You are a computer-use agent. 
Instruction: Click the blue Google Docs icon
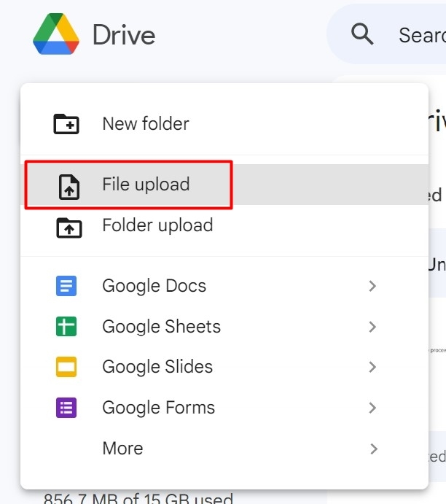point(66,286)
